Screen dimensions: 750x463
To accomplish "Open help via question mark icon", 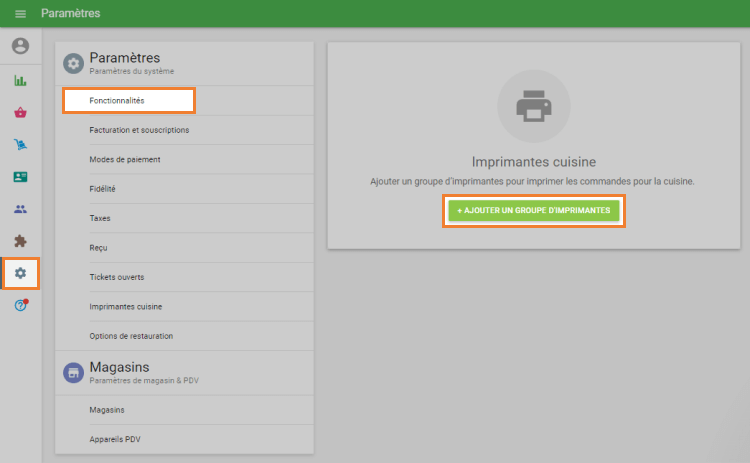I will coord(20,305).
